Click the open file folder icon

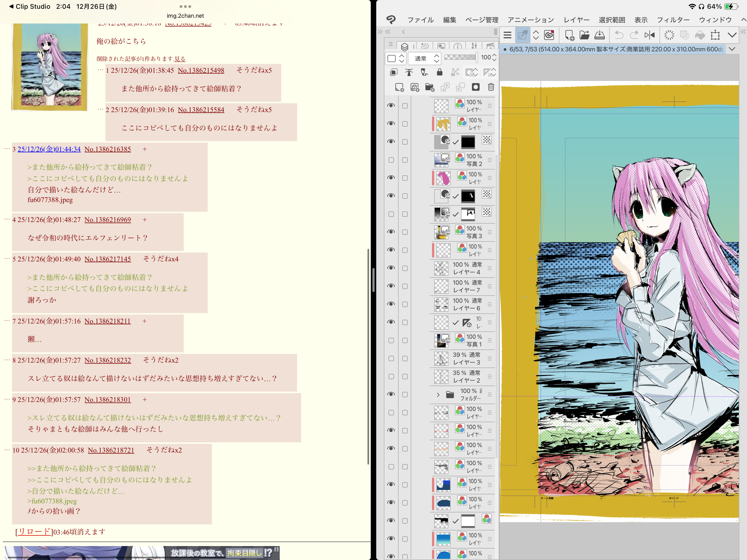tap(584, 35)
